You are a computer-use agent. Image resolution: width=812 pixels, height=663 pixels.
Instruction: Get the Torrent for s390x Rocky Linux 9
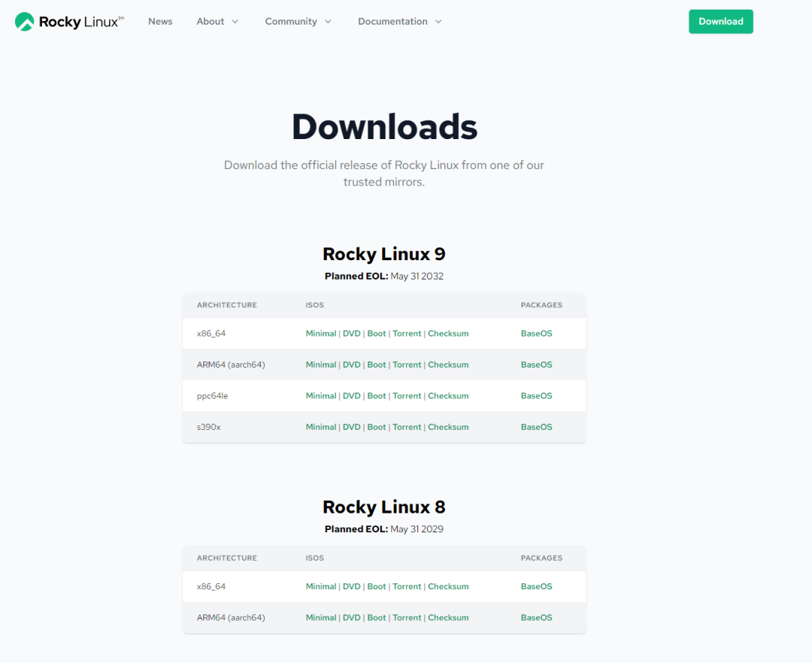tap(407, 426)
